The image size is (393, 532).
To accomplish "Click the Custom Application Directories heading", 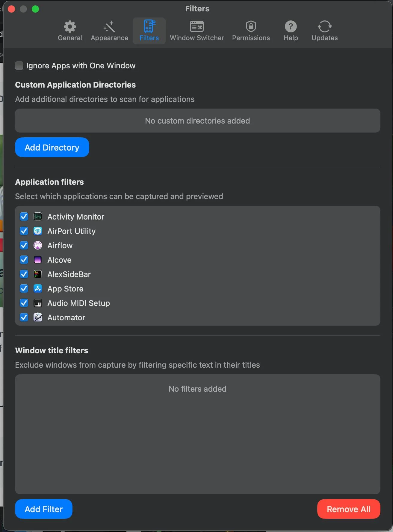I will (75, 85).
